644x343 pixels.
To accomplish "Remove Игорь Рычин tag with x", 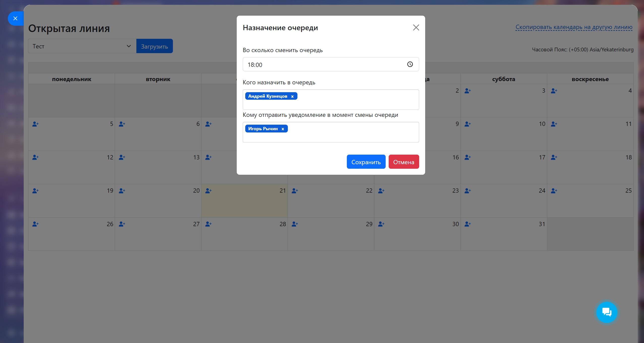I will 283,129.
